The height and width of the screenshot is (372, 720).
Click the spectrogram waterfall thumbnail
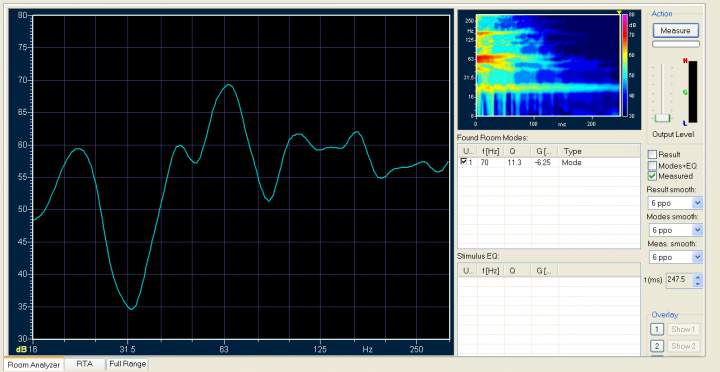coord(547,65)
